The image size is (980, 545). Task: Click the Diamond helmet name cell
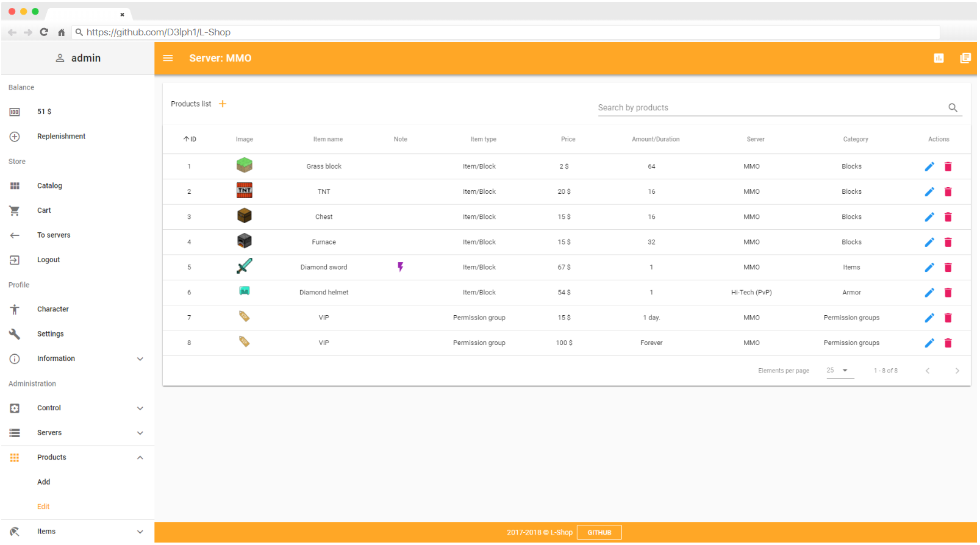pyautogui.click(x=324, y=293)
